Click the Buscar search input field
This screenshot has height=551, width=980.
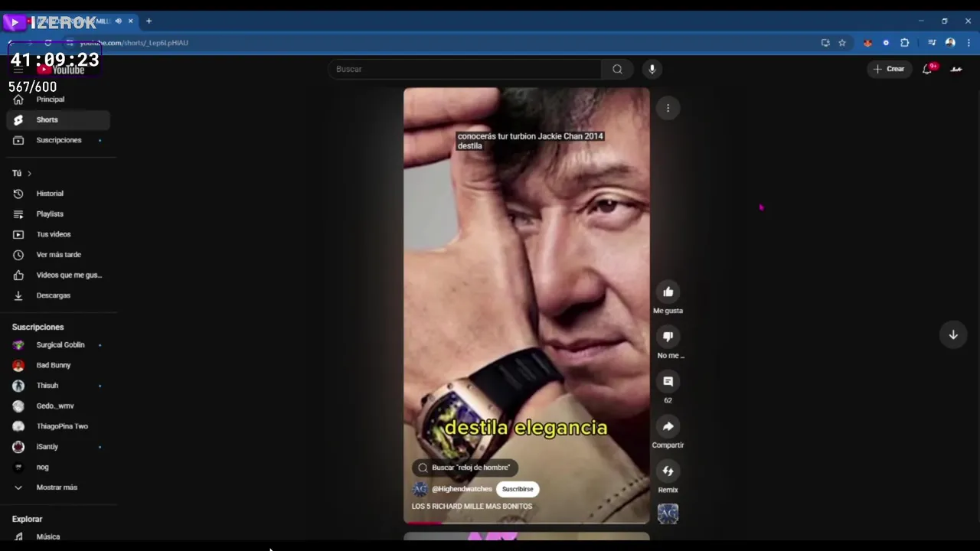click(465, 69)
